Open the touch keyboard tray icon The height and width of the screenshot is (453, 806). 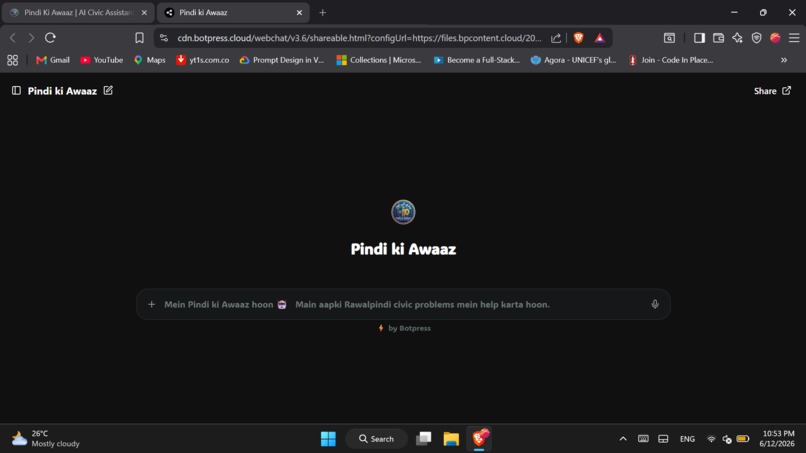pyautogui.click(x=643, y=439)
